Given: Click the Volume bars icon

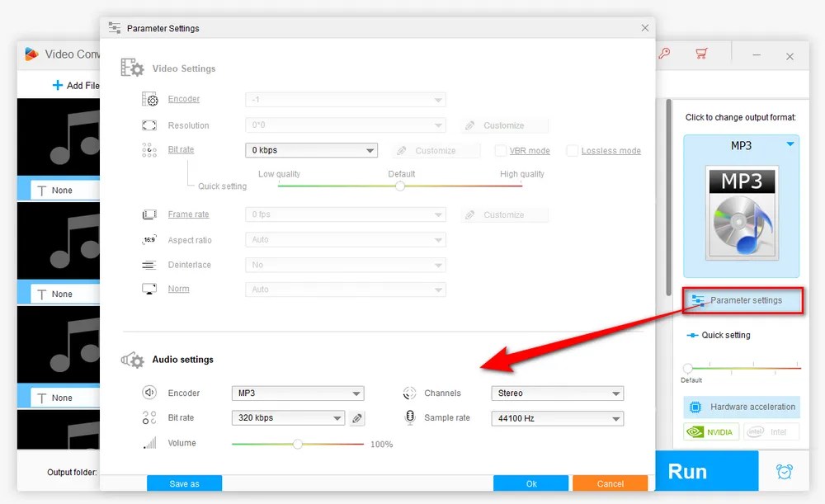Looking at the screenshot, I should [x=150, y=443].
